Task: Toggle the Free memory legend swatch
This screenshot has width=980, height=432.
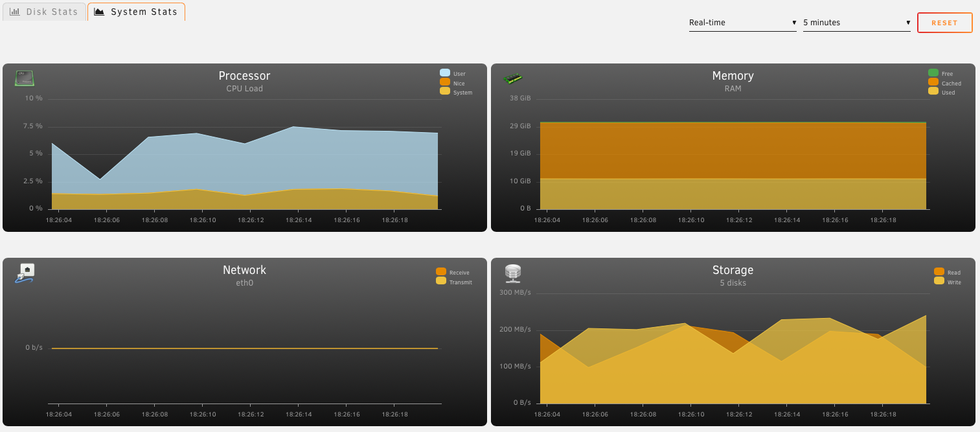Action: [x=933, y=73]
